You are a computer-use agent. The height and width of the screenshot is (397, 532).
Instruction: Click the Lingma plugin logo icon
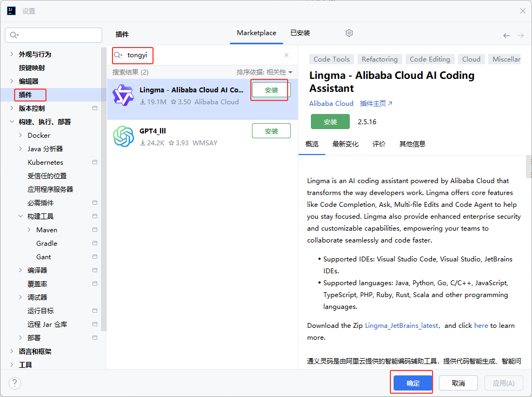123,96
